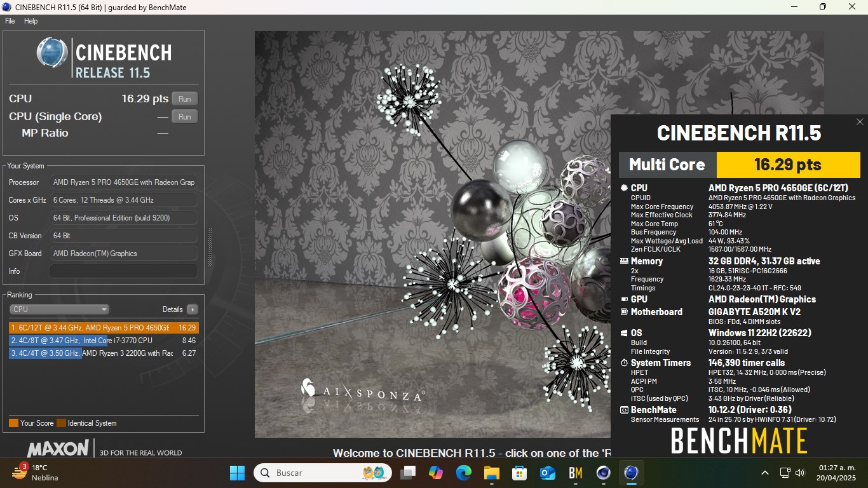Open Copilot from taskbar

click(x=435, y=473)
